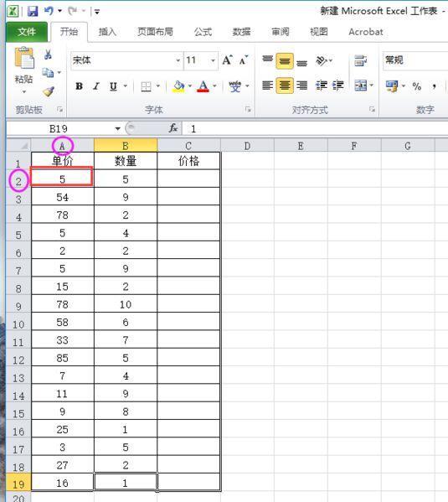Toggle Bold formatting

[x=79, y=85]
